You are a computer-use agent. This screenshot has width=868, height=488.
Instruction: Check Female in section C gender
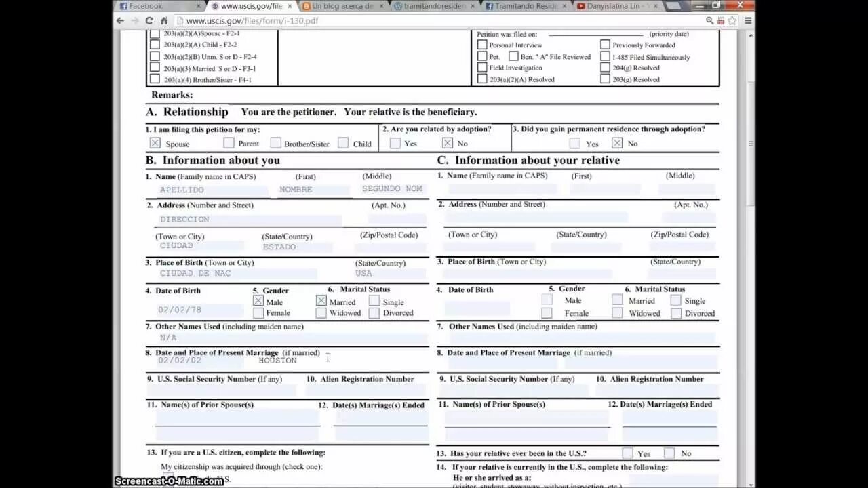pos(547,312)
